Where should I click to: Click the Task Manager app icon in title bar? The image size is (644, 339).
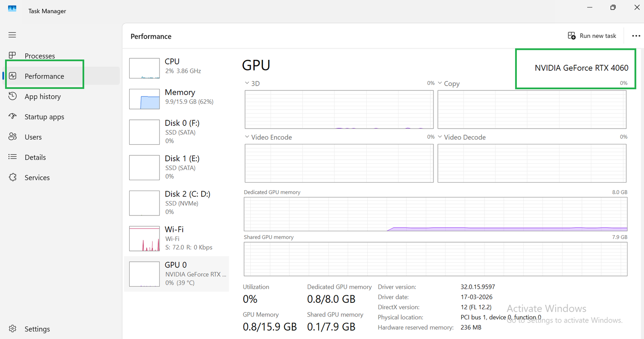(x=12, y=8)
